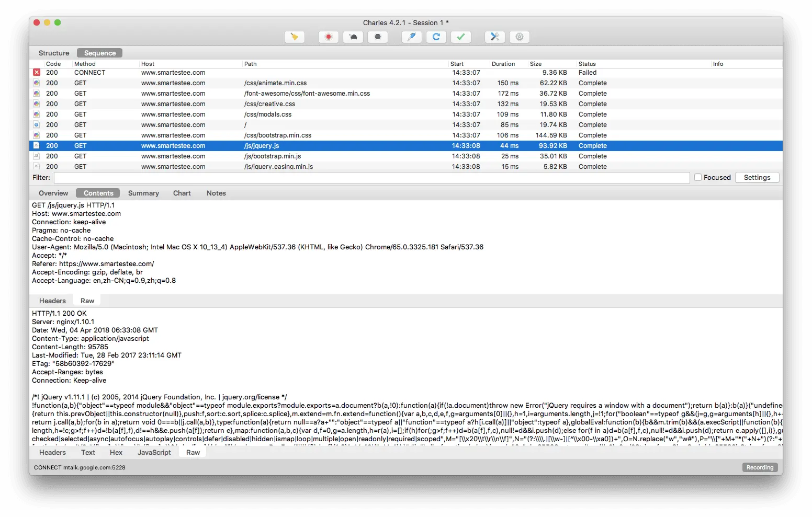Toggle breakpoints with the hexagon icon
812x517 pixels.
[x=378, y=37]
